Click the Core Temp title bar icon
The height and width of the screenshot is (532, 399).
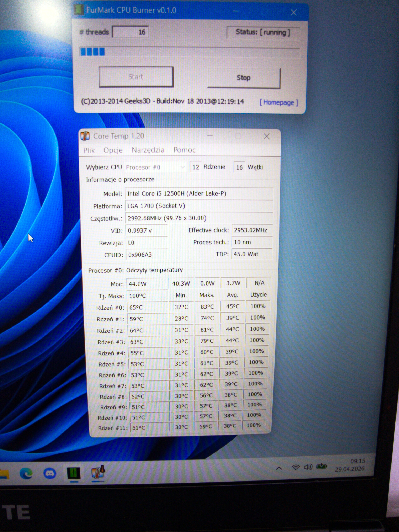click(85, 136)
